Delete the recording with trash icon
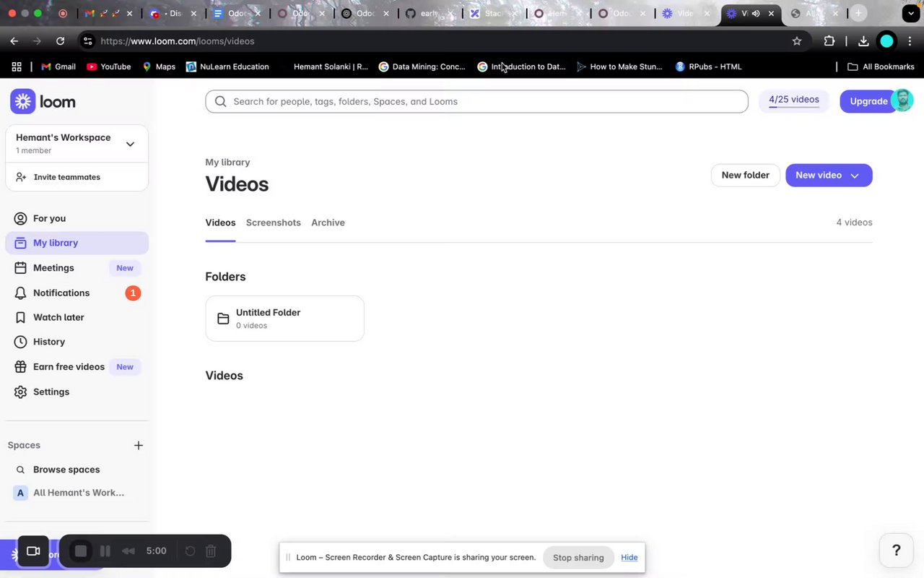Screen dimensions: 924x578 [211, 551]
